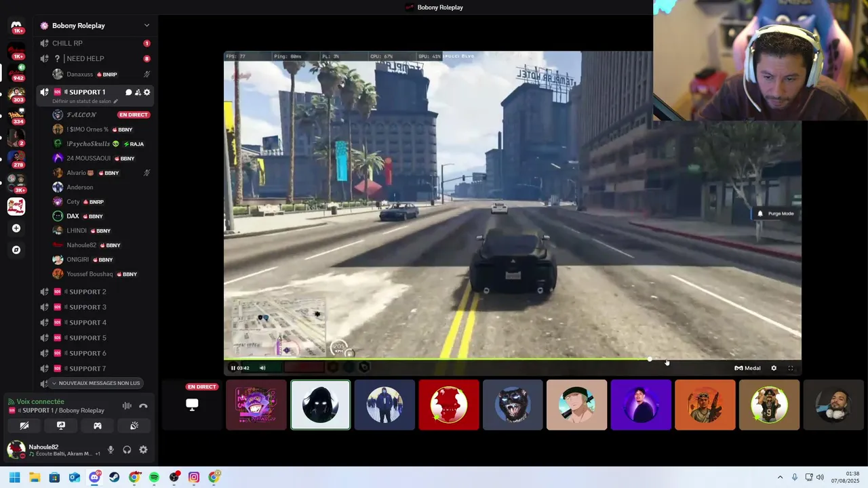Image resolution: width=868 pixels, height=488 pixels.
Task: Open server icon with 303 badge
Action: 16,94
